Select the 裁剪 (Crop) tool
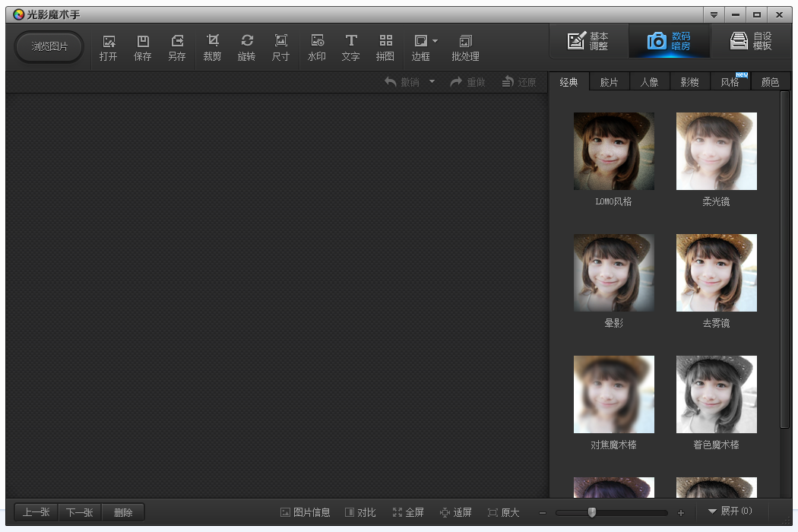 [x=212, y=47]
